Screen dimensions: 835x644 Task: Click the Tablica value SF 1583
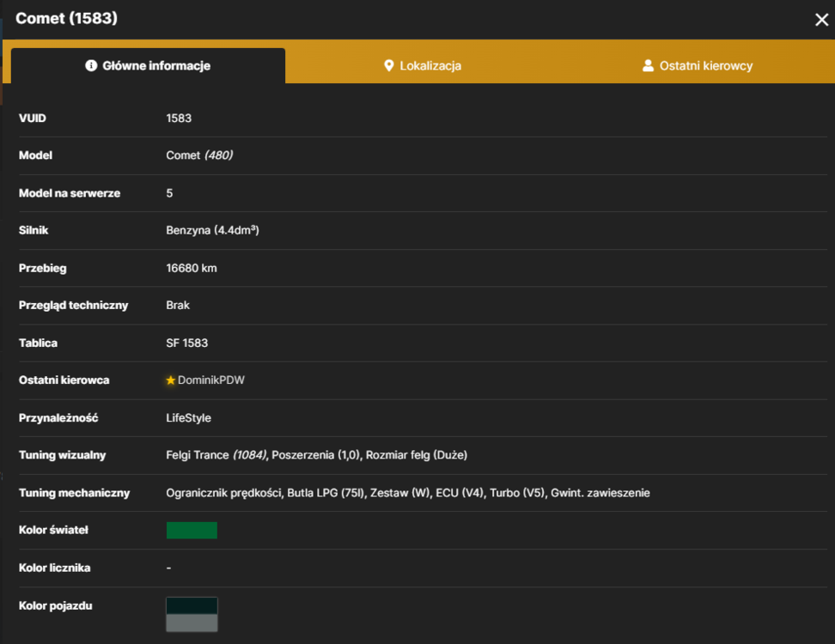click(x=187, y=343)
